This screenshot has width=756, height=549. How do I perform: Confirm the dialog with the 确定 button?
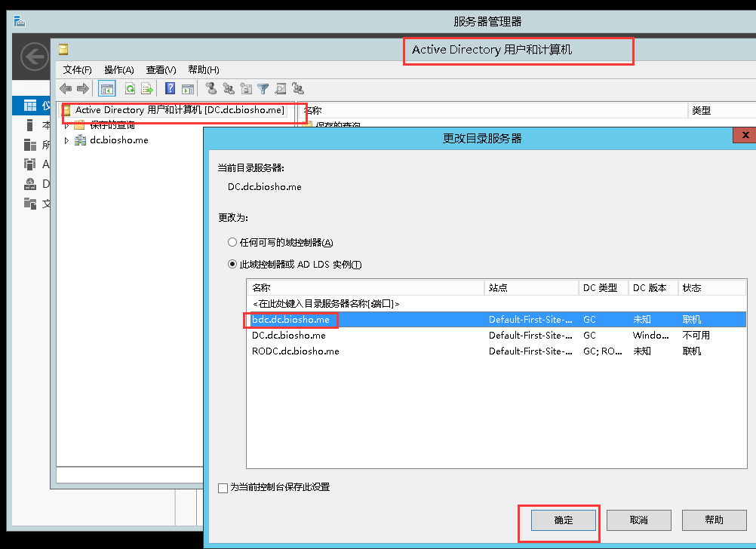563,520
